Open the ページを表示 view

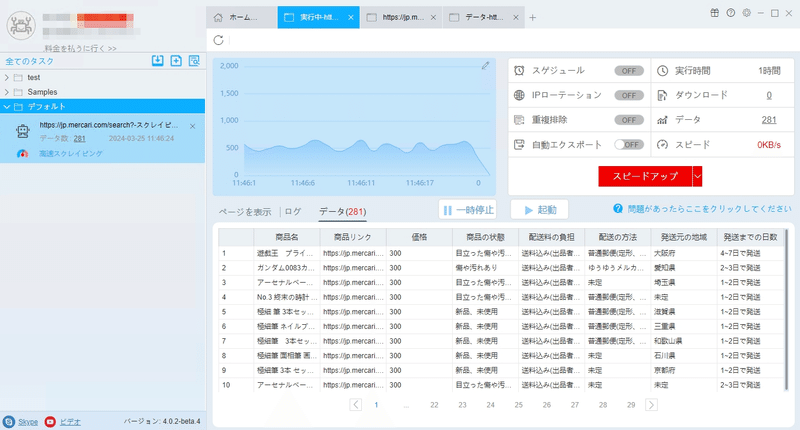click(x=245, y=212)
